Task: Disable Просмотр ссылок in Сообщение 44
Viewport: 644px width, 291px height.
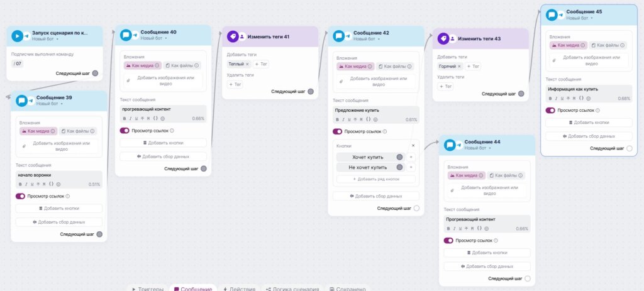Action: [x=448, y=240]
